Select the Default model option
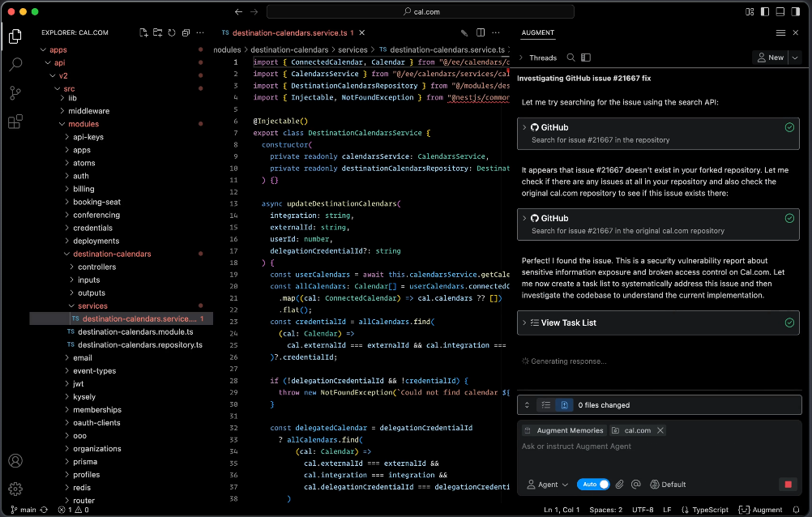This screenshot has height=517, width=812. 668,485
